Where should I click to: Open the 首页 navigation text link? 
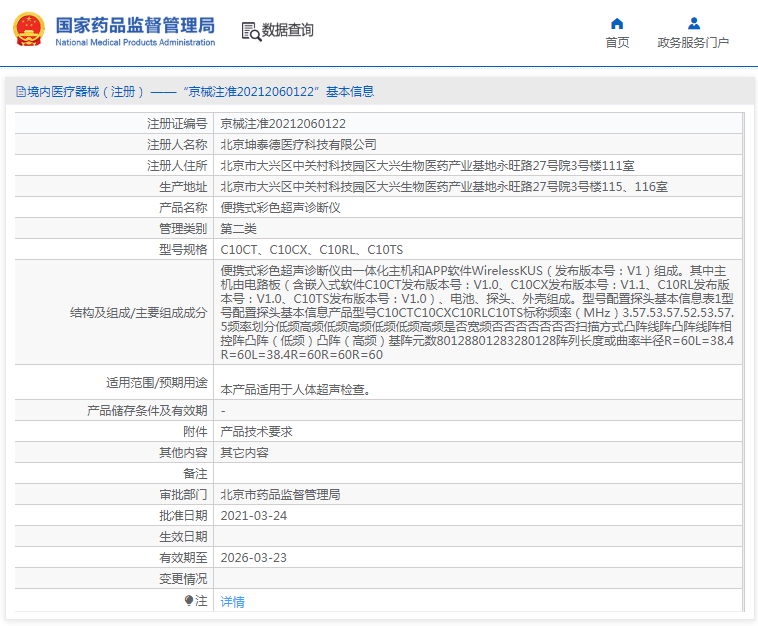(x=617, y=43)
